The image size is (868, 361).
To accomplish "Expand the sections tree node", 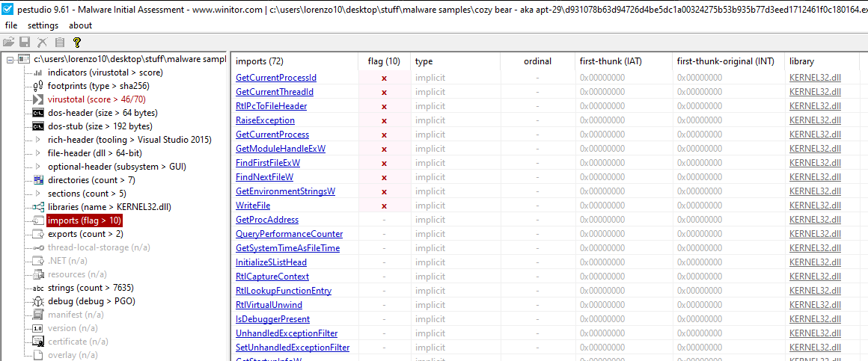I will 37,194.
